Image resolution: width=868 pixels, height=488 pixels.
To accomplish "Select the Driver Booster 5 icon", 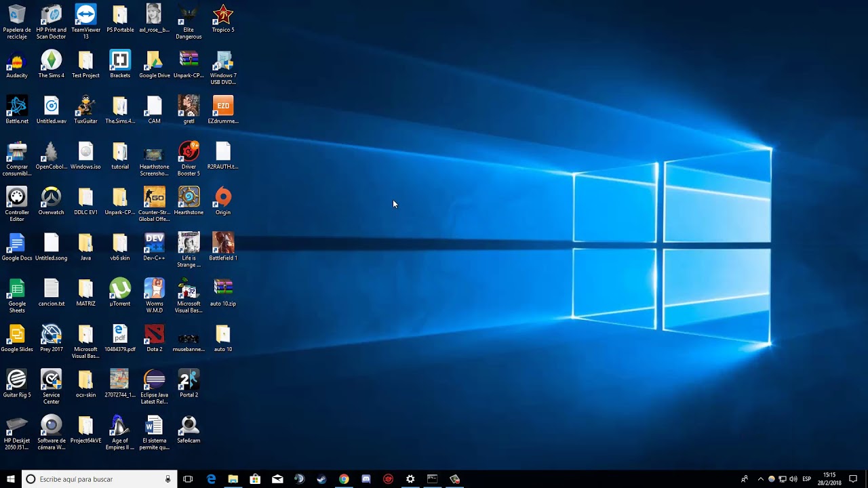I will click(189, 159).
